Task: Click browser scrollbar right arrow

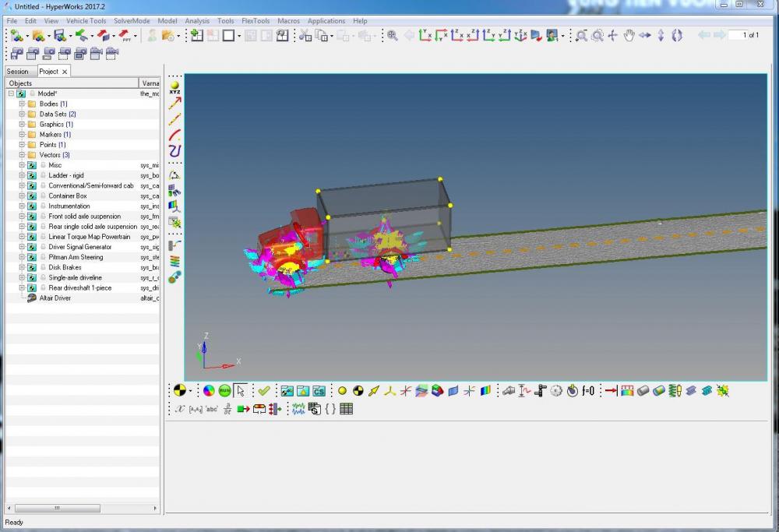Action: [156, 508]
